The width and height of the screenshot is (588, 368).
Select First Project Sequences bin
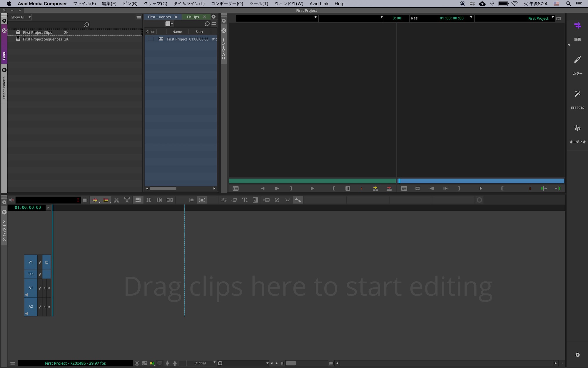pyautogui.click(x=42, y=39)
